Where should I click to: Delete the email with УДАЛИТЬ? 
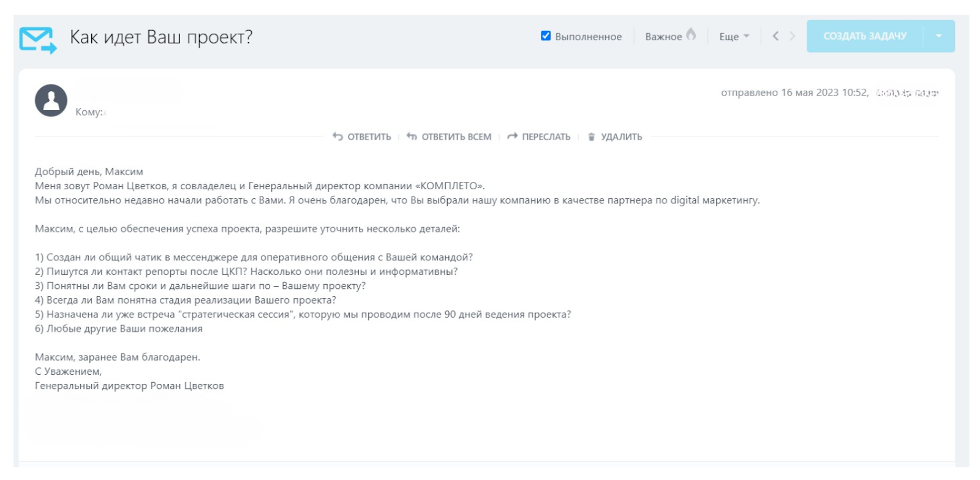click(x=615, y=137)
